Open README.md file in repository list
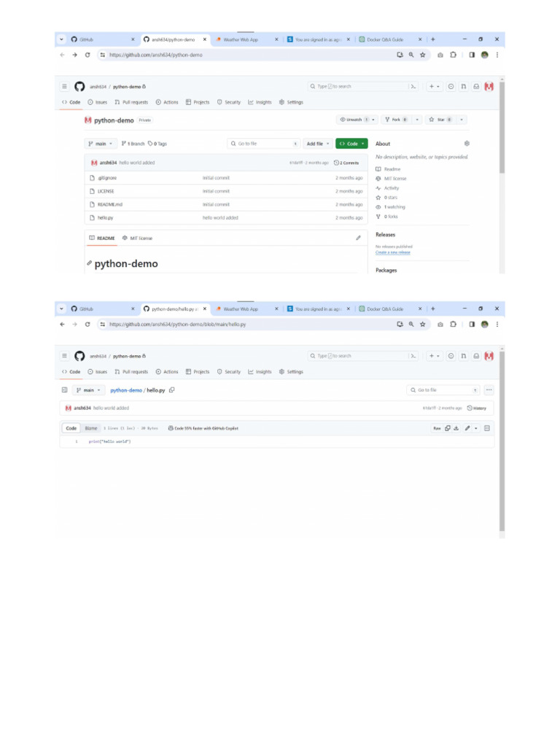Viewport: 560px width, 747px height. 110,204
